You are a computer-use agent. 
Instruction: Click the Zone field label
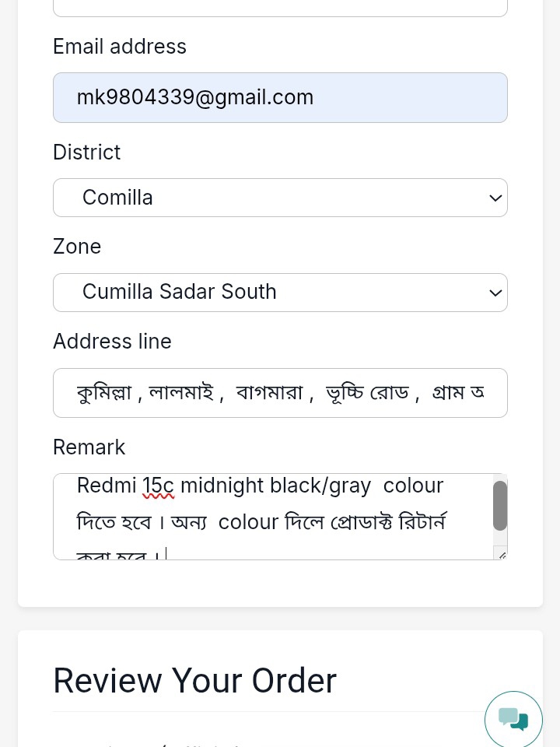coord(77,247)
